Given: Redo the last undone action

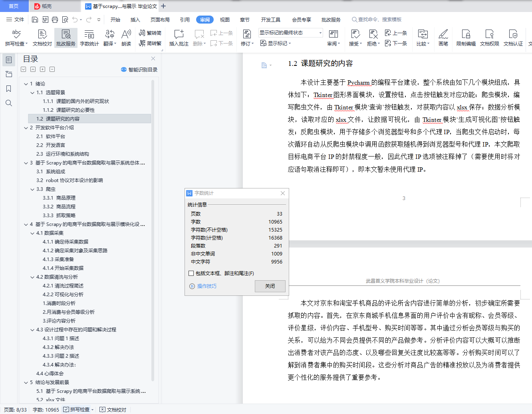Looking at the screenshot, I should (89, 20).
